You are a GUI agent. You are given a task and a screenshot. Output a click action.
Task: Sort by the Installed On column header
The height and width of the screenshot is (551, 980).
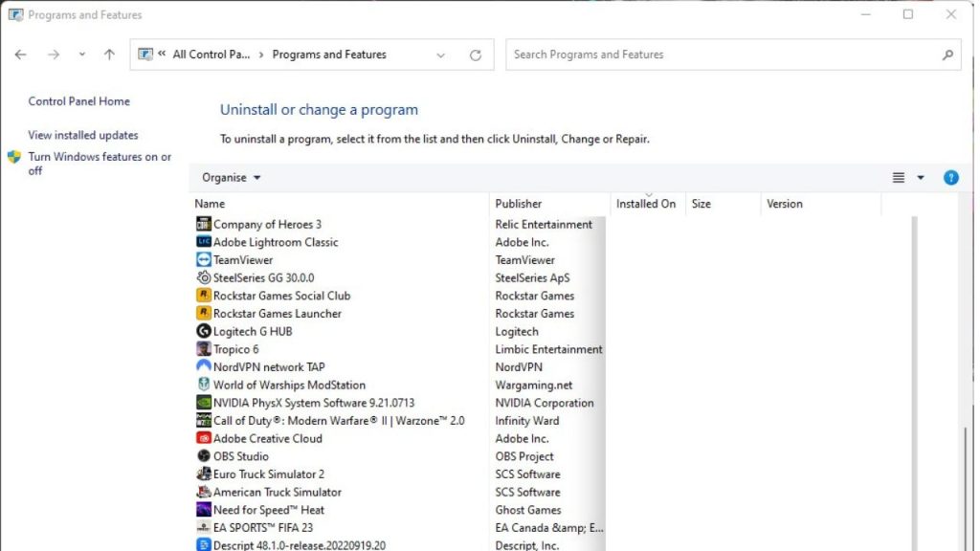(x=646, y=204)
